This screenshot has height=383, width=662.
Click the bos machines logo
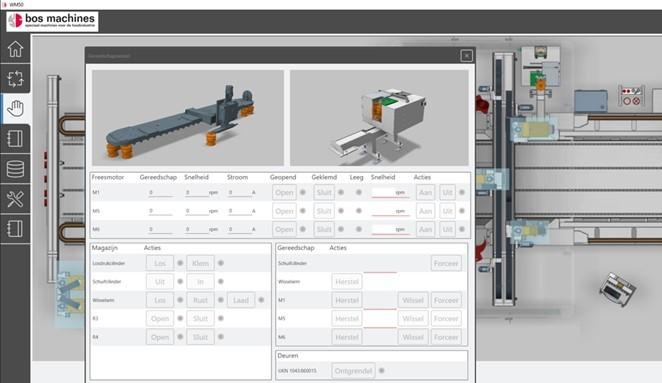click(52, 21)
